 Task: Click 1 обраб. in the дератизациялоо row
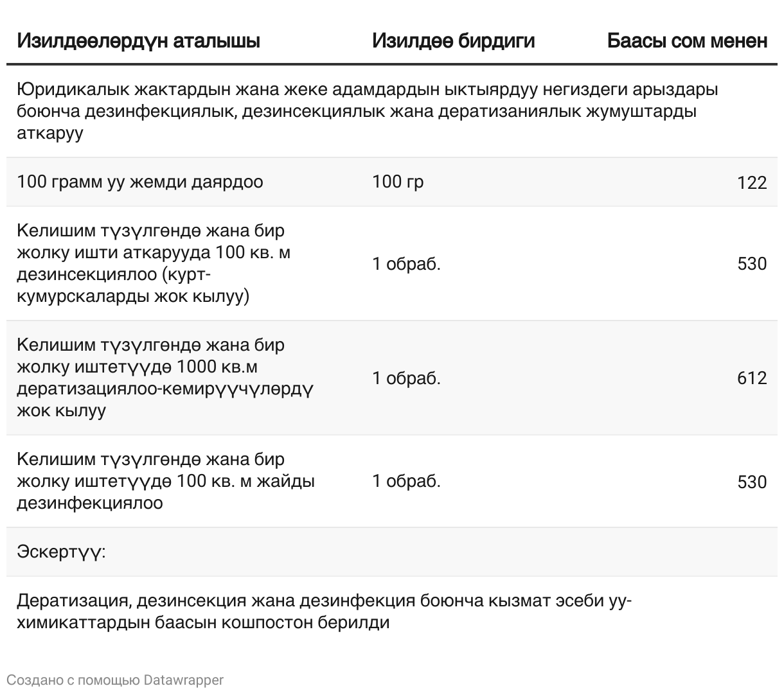coord(406,378)
